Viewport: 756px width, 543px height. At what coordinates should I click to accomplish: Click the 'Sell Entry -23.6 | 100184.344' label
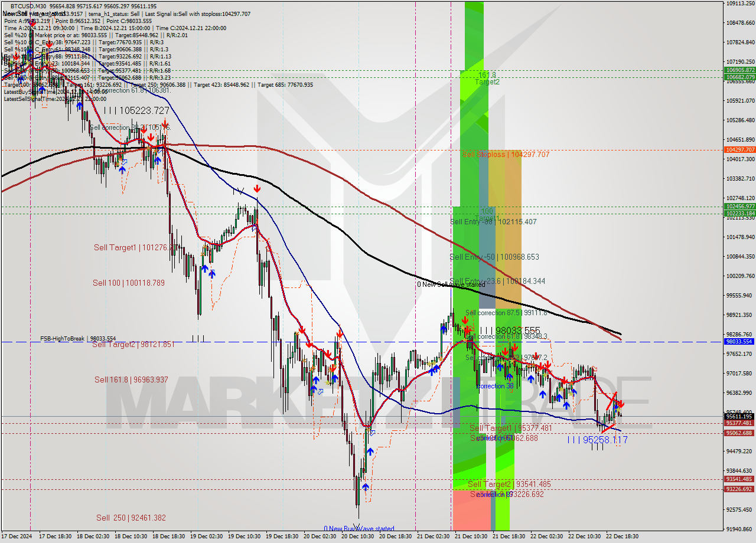point(497,281)
